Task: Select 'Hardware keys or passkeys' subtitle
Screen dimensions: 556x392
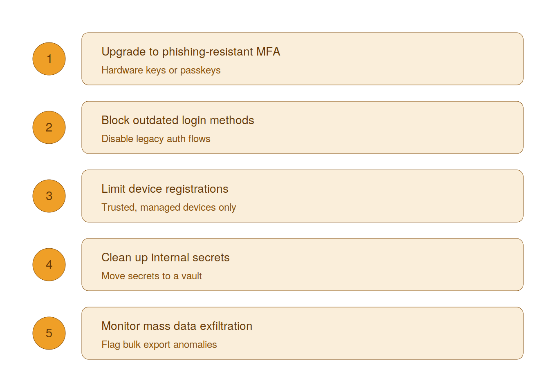Action: (161, 70)
